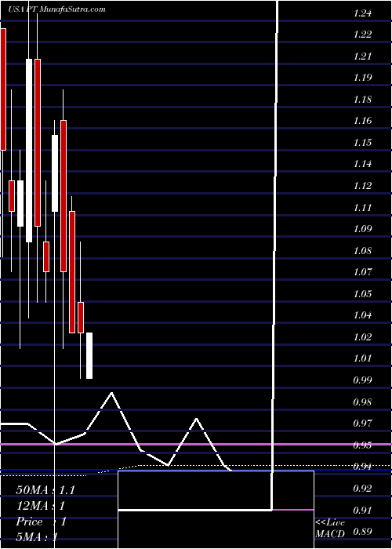The height and width of the screenshot is (549, 392).
Task: Click the 1.18 price axis label
Action: click(362, 100)
